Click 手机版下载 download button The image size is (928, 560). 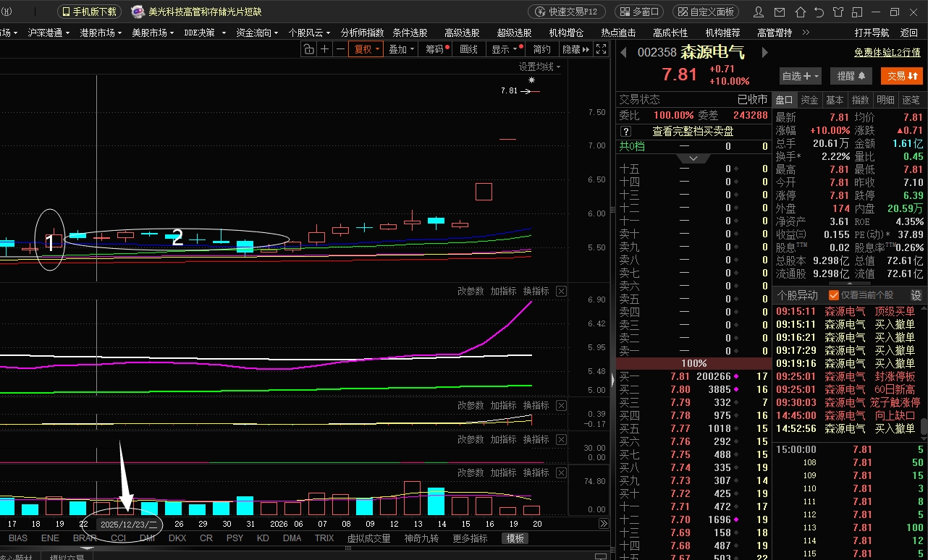[90, 12]
